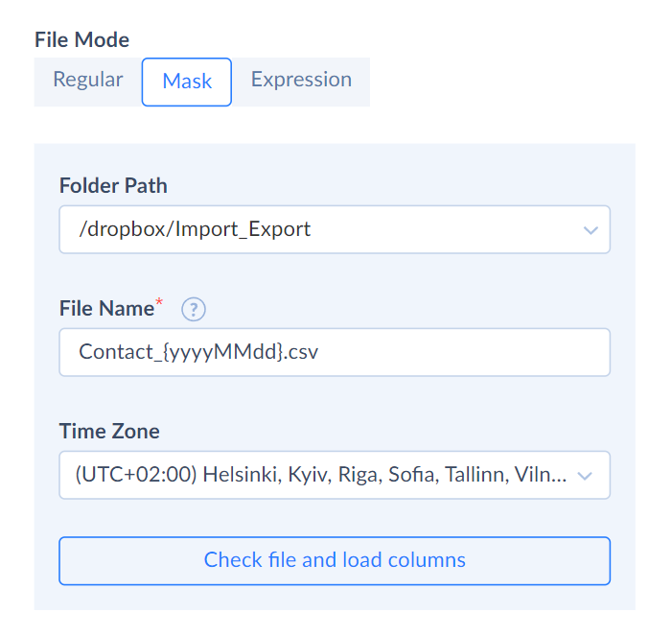Click the Folder Path chevron arrow
This screenshot has height=636, width=672.
point(591,230)
